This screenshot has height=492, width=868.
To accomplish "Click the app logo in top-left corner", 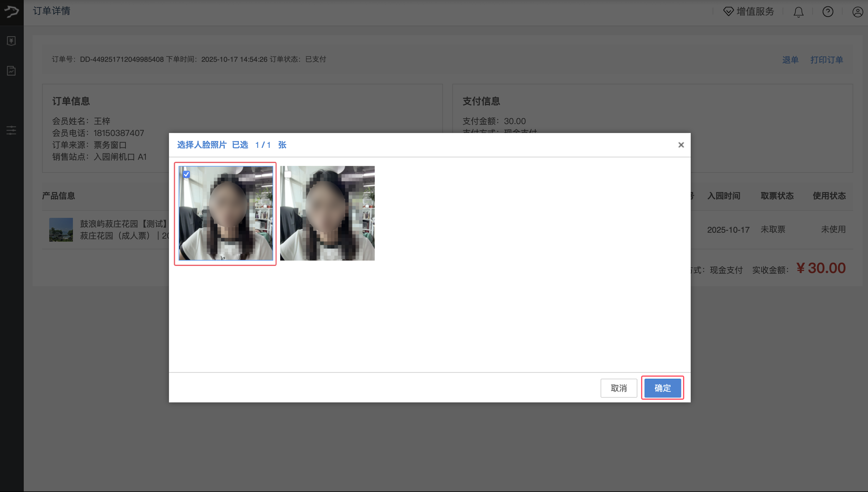I will tap(12, 12).
